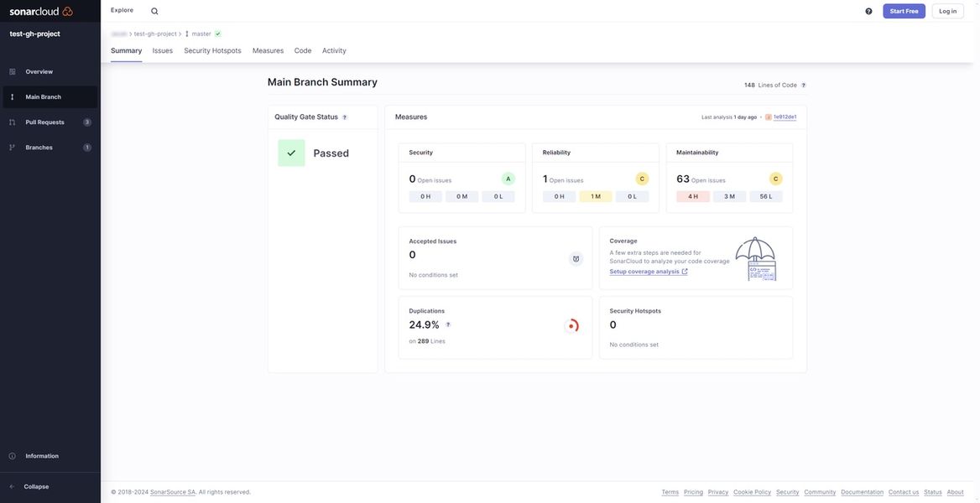
Task: Open the Activity tab
Action: click(335, 50)
